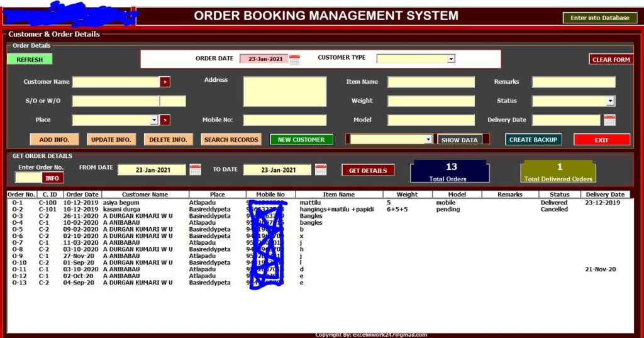Image resolution: width=644 pixels, height=338 pixels.
Task: Click the Delivery Date input field
Action: pyautogui.click(x=567, y=120)
